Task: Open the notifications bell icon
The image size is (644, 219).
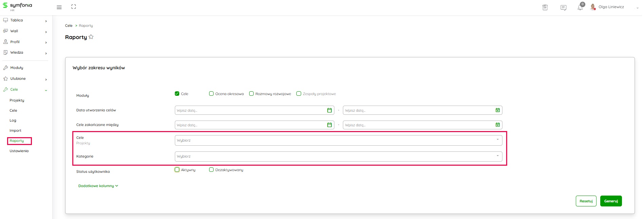Action: pyautogui.click(x=580, y=7)
